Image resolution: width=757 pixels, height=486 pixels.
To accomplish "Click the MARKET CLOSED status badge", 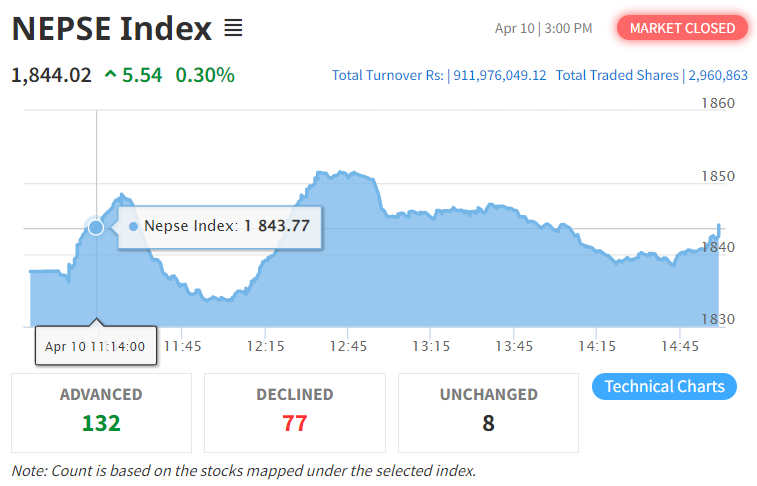I will [682, 28].
